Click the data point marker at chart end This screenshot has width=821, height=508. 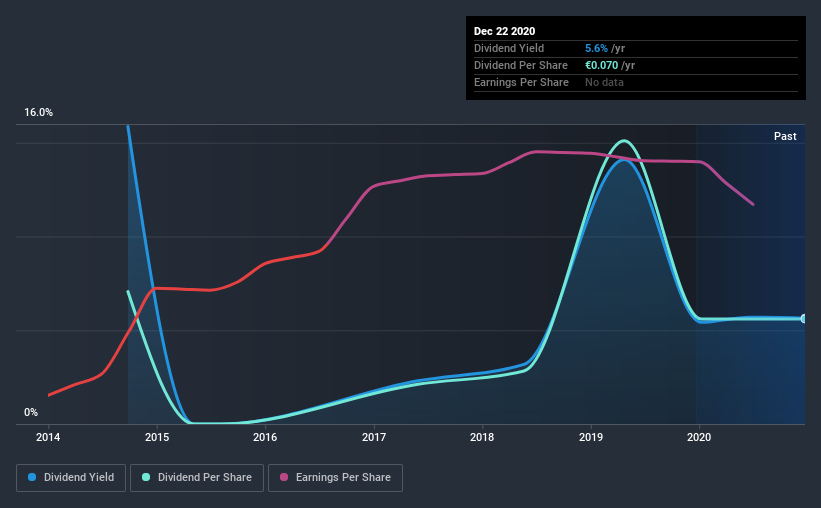point(804,318)
